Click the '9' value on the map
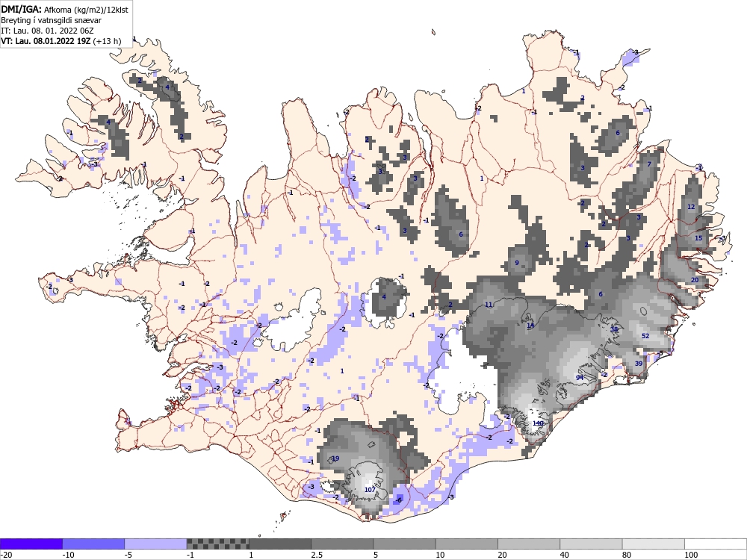Image resolution: width=747 pixels, height=560 pixels. 517,263
